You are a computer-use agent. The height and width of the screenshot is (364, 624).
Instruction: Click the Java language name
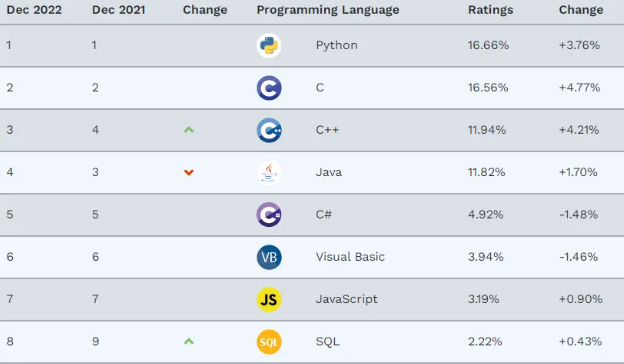click(329, 172)
